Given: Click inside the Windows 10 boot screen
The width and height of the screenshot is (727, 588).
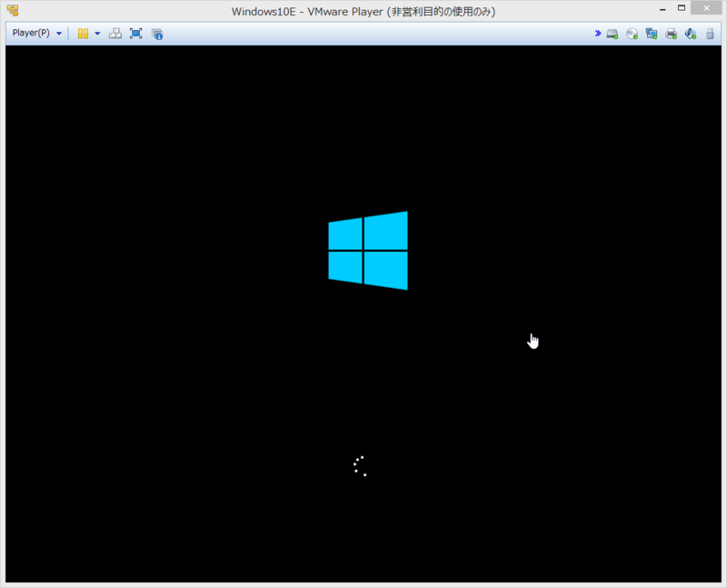Looking at the screenshot, I should 363,314.
